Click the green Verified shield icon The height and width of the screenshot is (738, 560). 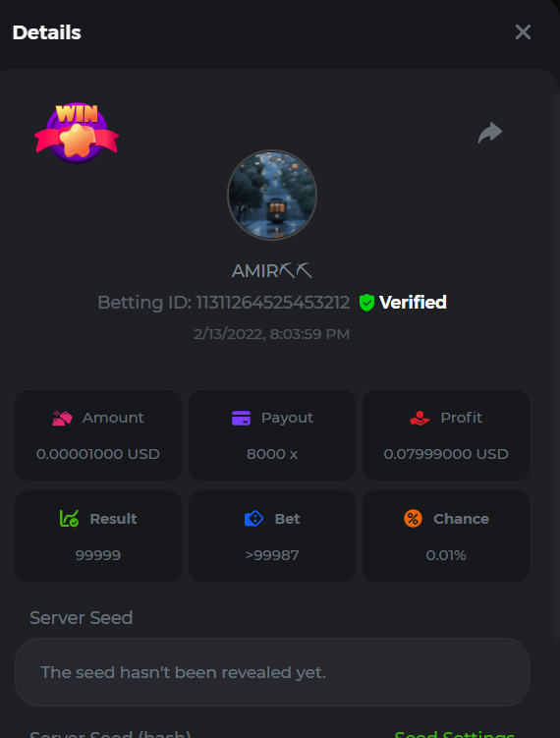(366, 303)
